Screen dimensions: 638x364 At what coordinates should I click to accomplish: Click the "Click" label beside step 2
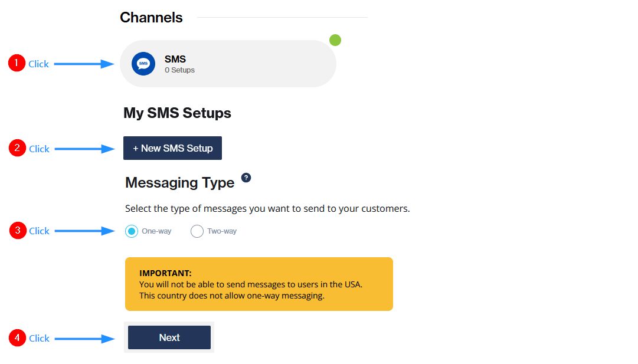(x=39, y=149)
